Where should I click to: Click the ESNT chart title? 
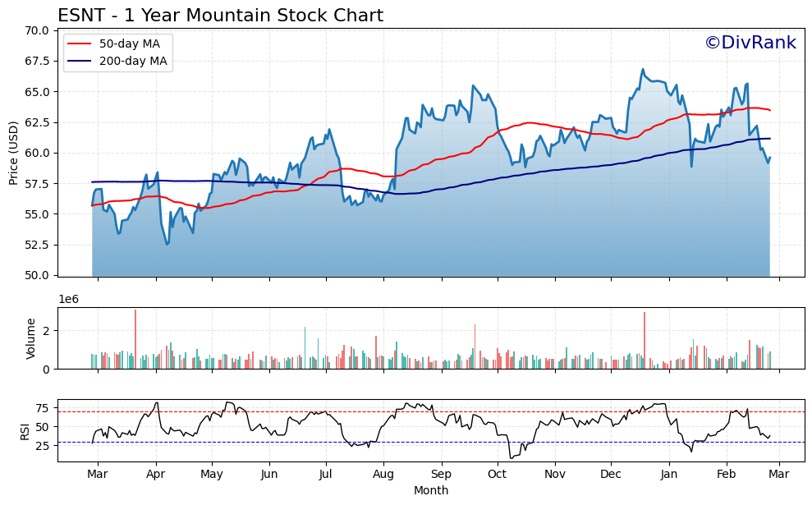click(x=220, y=14)
